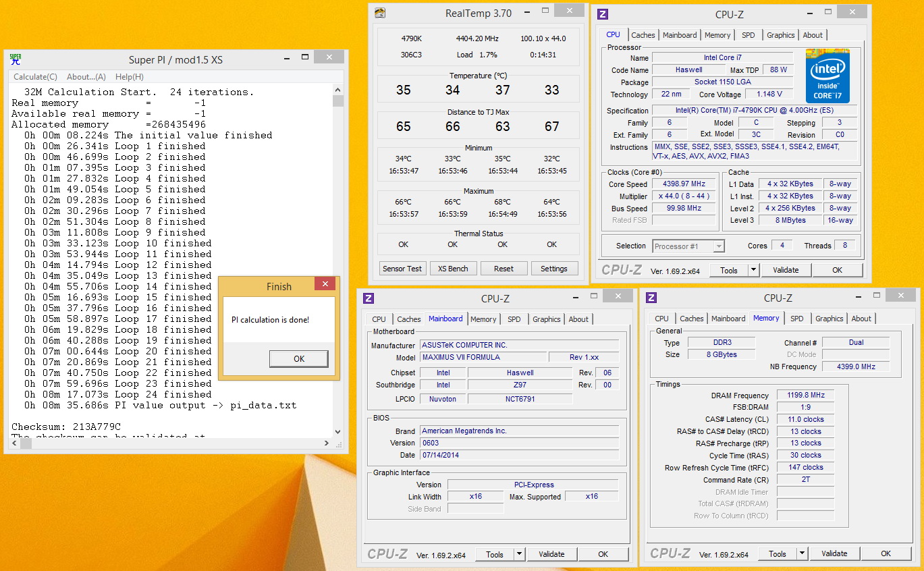Switch to the SPD tab in top CPU-Z window
The image size is (924, 571).
(749, 35)
